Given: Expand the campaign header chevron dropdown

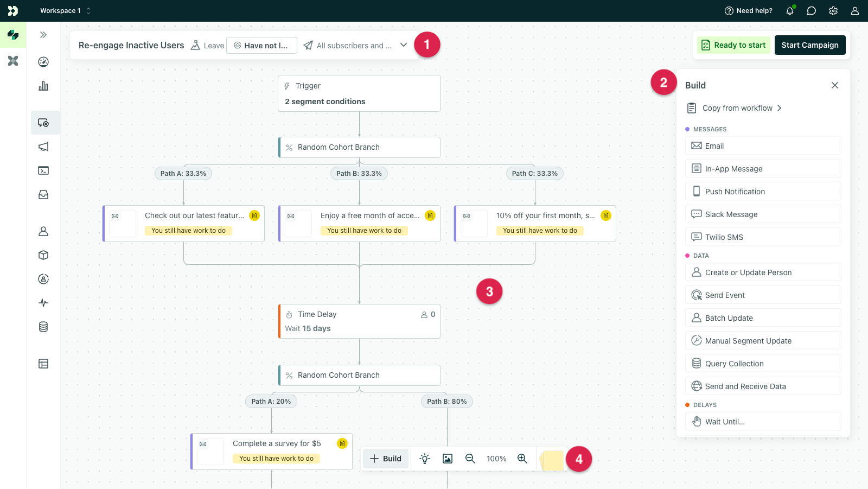Looking at the screenshot, I should tap(404, 45).
